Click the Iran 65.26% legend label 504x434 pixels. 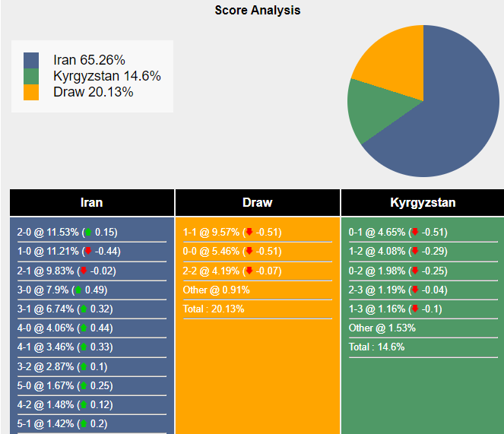point(89,60)
